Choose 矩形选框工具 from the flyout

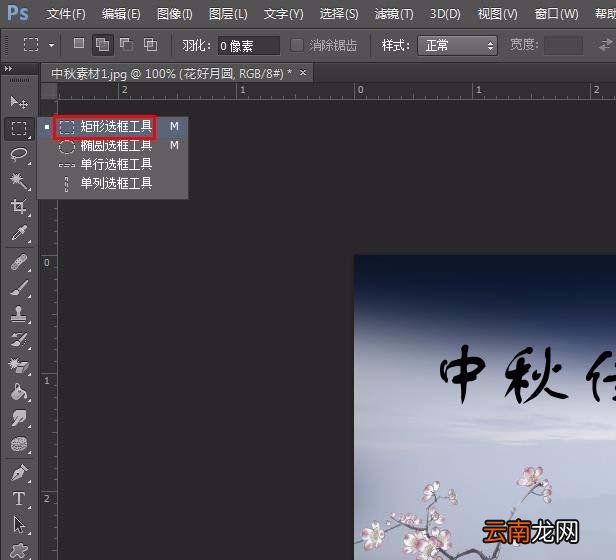coord(113,127)
